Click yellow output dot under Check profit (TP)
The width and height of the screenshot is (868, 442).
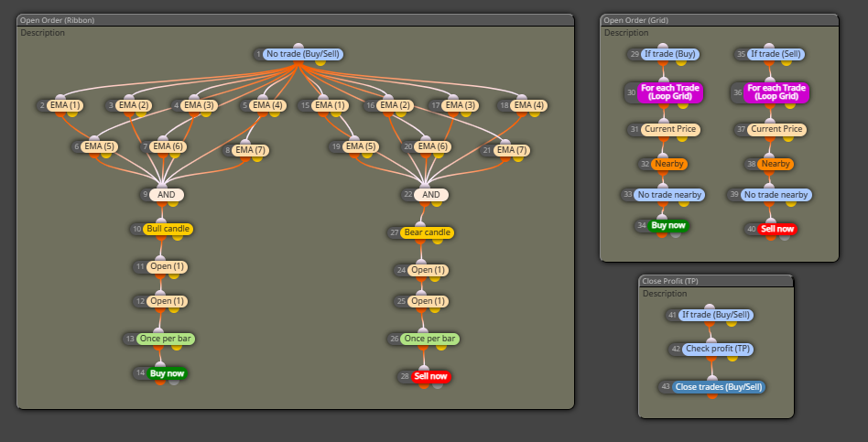coord(732,358)
